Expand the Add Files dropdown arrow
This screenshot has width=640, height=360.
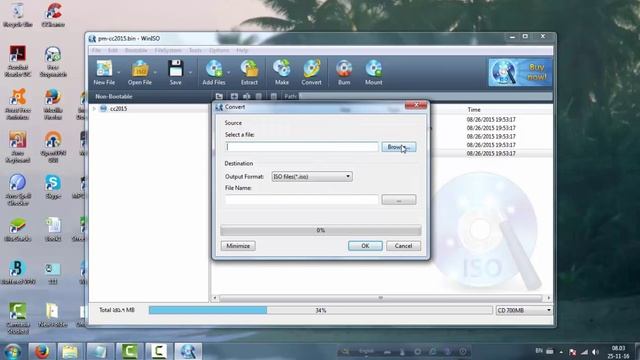229,72
